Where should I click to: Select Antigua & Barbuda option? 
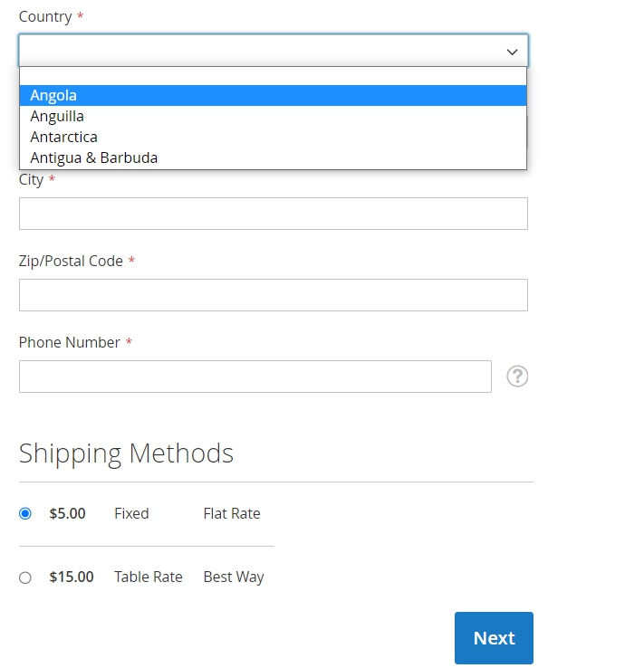pyautogui.click(x=274, y=158)
